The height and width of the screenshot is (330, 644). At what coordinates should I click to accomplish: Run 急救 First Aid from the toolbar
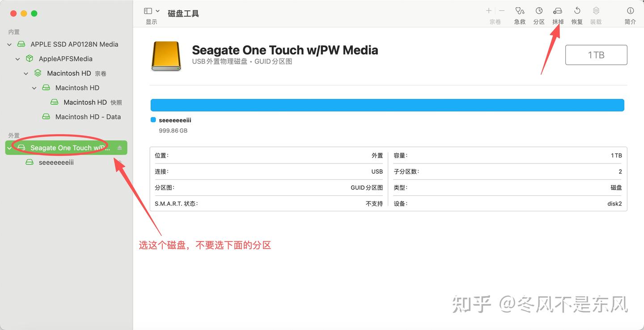tap(519, 11)
